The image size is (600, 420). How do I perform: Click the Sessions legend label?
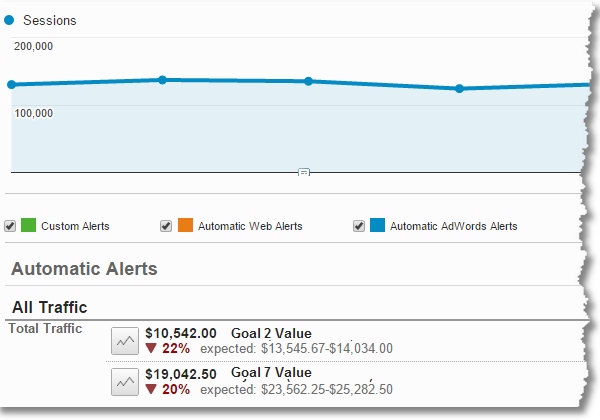coord(50,20)
